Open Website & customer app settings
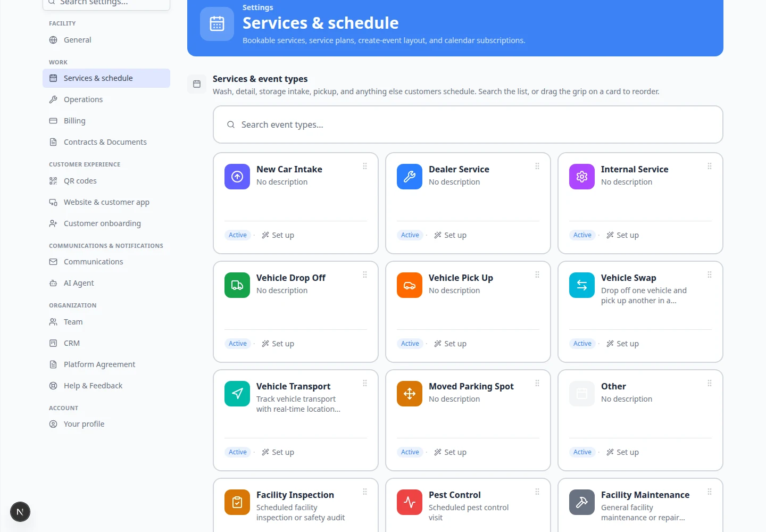 (106, 202)
